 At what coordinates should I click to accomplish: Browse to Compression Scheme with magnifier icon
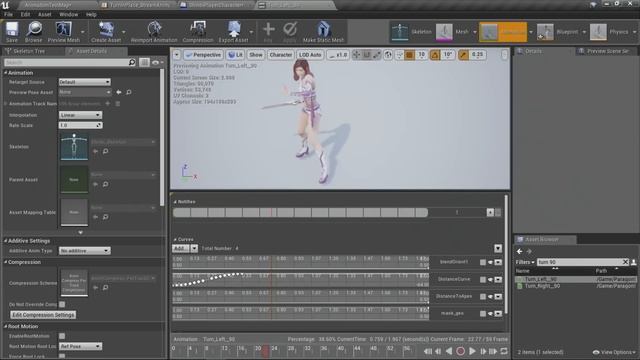[106, 288]
